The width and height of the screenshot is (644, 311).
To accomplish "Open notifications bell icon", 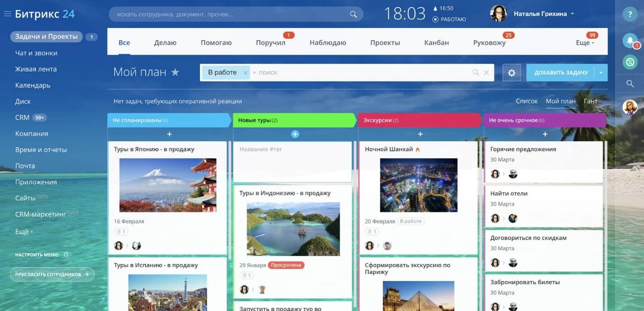I will [630, 41].
